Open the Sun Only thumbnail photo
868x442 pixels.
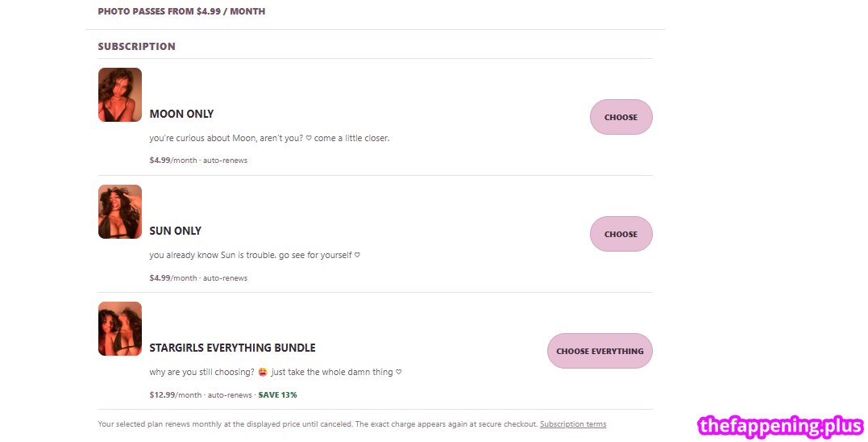tap(120, 211)
